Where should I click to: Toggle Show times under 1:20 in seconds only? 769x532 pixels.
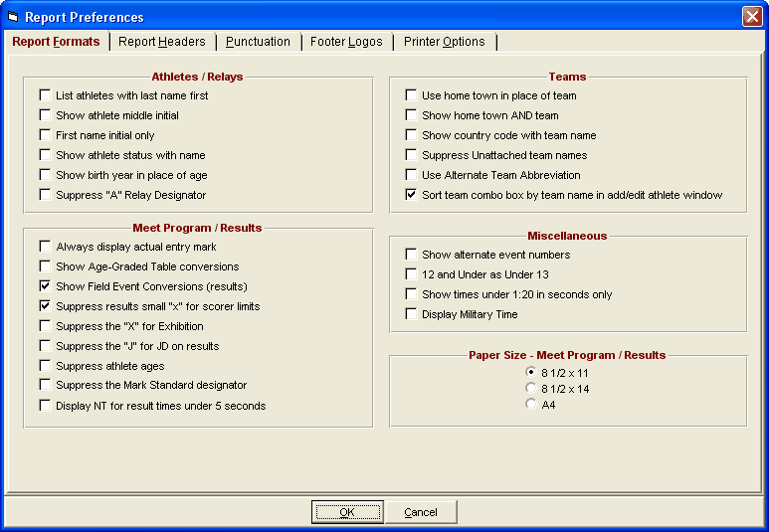411,294
